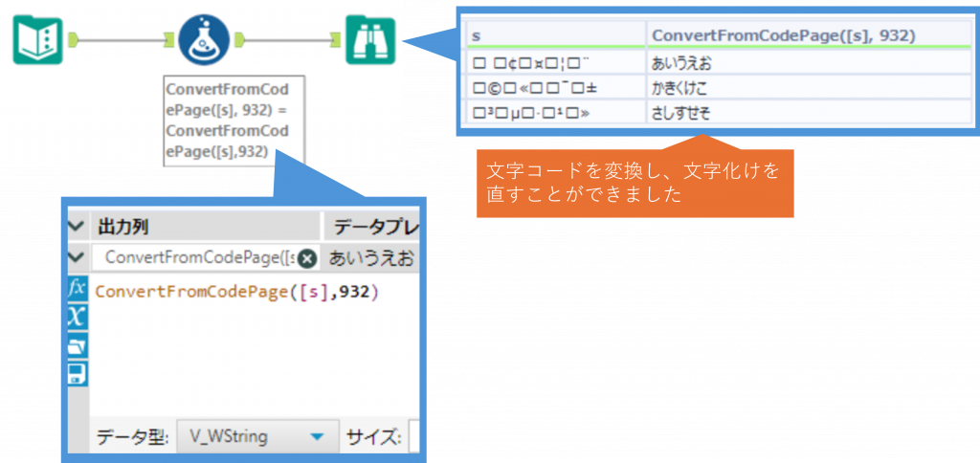Select the Input Data book tool
The height and width of the screenshot is (463, 980).
pyautogui.click(x=37, y=40)
